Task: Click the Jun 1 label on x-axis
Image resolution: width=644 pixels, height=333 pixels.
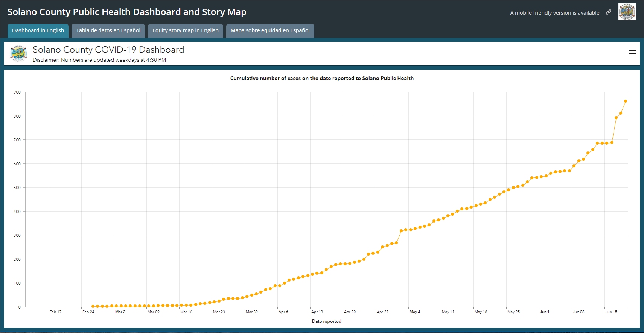Action: [x=544, y=312]
